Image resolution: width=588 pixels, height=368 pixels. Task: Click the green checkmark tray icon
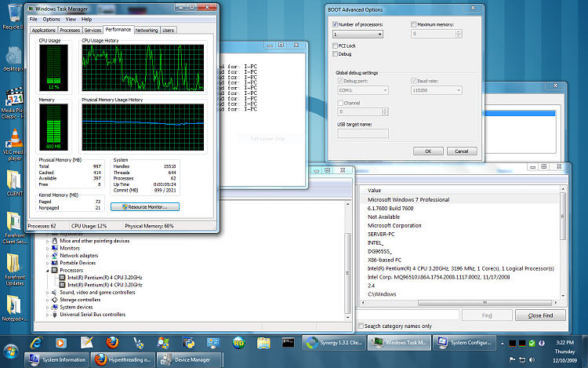tap(532, 343)
